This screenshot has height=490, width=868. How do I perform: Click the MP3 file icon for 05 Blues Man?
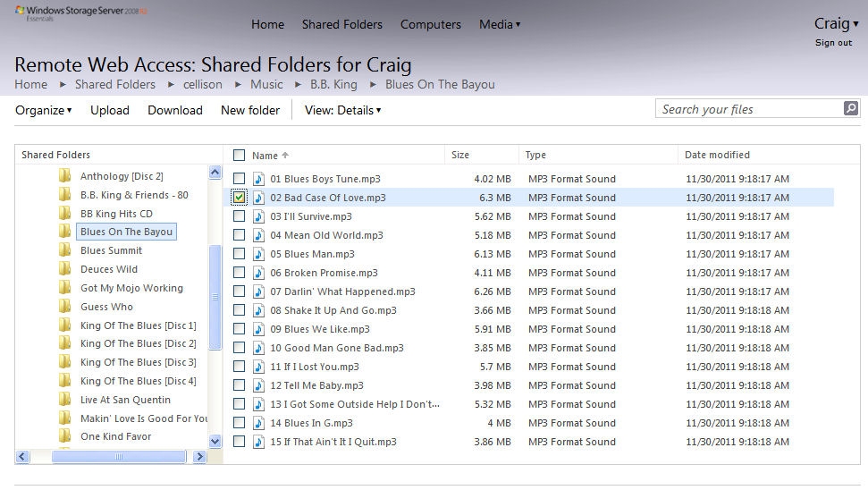(x=258, y=254)
